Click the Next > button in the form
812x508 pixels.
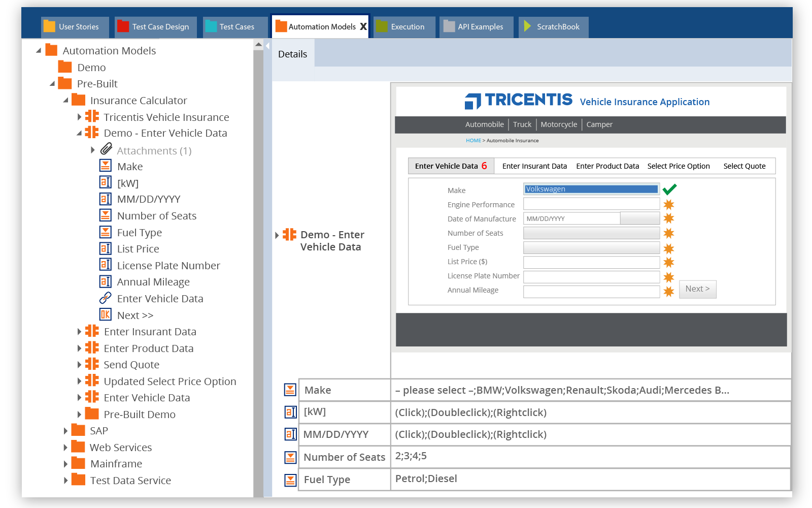coord(698,289)
